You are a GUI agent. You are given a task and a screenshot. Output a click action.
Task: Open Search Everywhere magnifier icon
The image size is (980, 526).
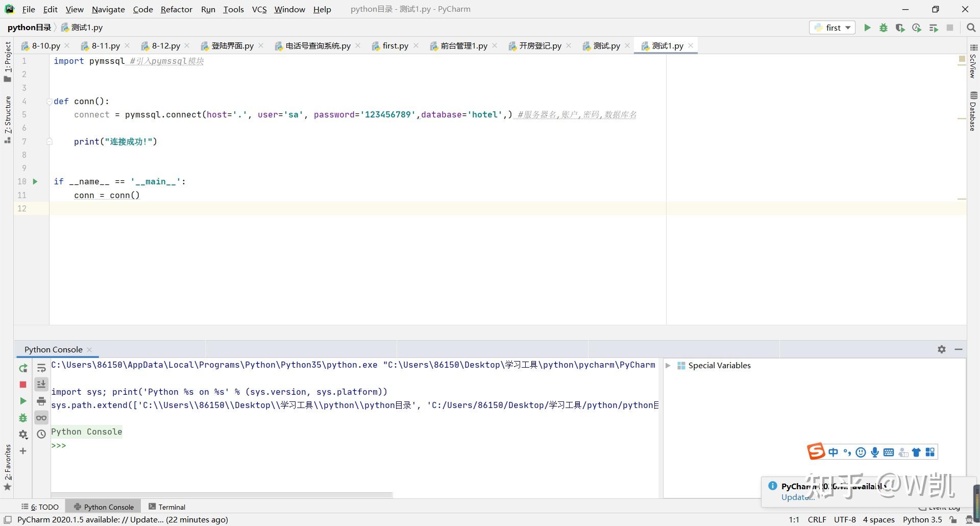click(x=971, y=28)
